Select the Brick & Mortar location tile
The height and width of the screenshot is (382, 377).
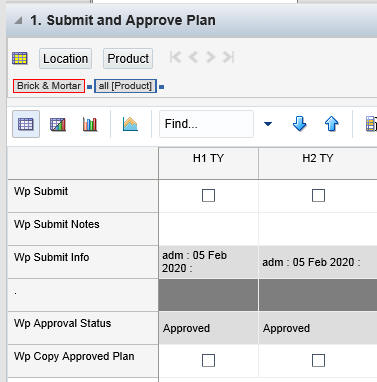(49, 86)
